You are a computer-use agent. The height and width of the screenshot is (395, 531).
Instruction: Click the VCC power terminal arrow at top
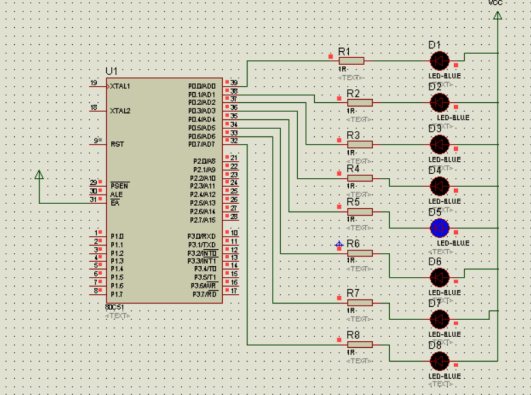(x=497, y=15)
